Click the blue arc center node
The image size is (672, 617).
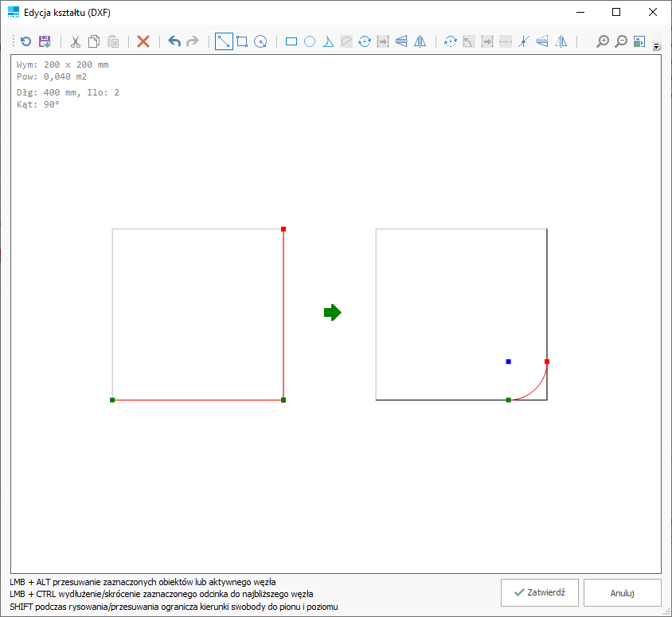tap(508, 361)
